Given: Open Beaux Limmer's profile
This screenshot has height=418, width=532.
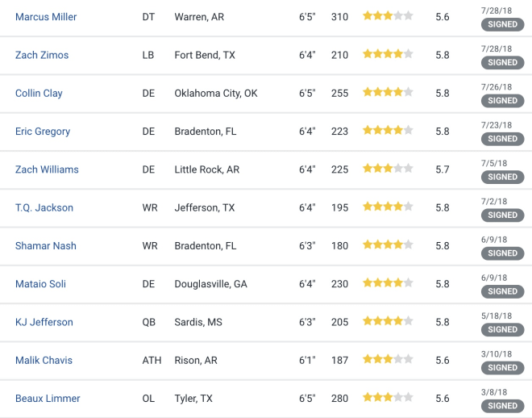Looking at the screenshot, I should (48, 399).
